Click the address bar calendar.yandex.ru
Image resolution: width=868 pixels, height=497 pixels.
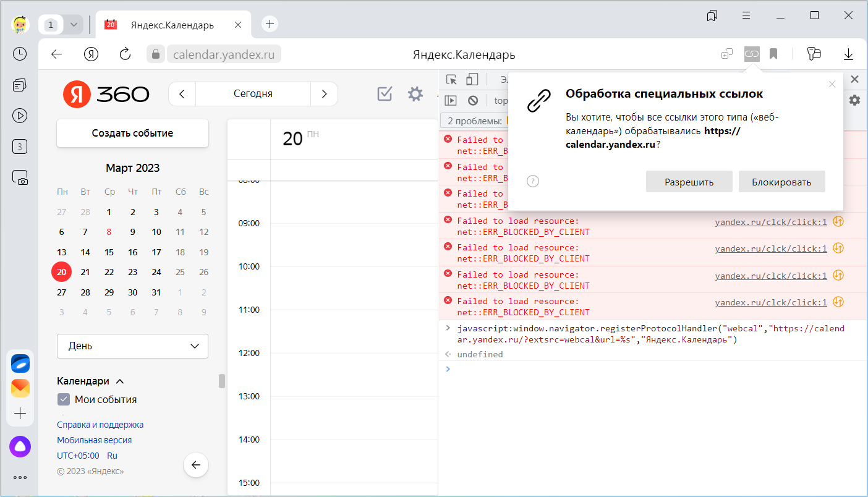pyautogui.click(x=224, y=54)
